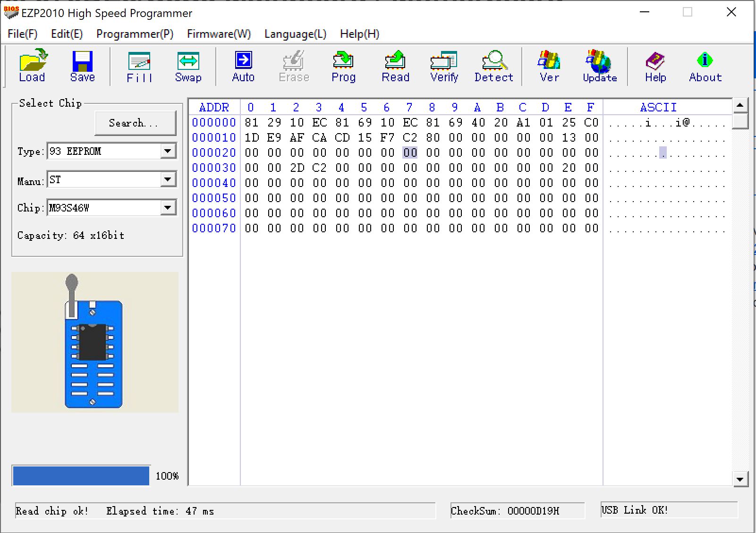Viewport: 756px width, 533px height.
Task: Click the ADDR column header
Action: pos(214,107)
